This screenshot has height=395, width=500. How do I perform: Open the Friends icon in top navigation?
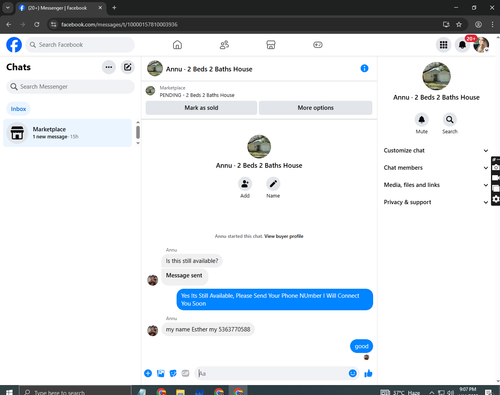coord(224,45)
